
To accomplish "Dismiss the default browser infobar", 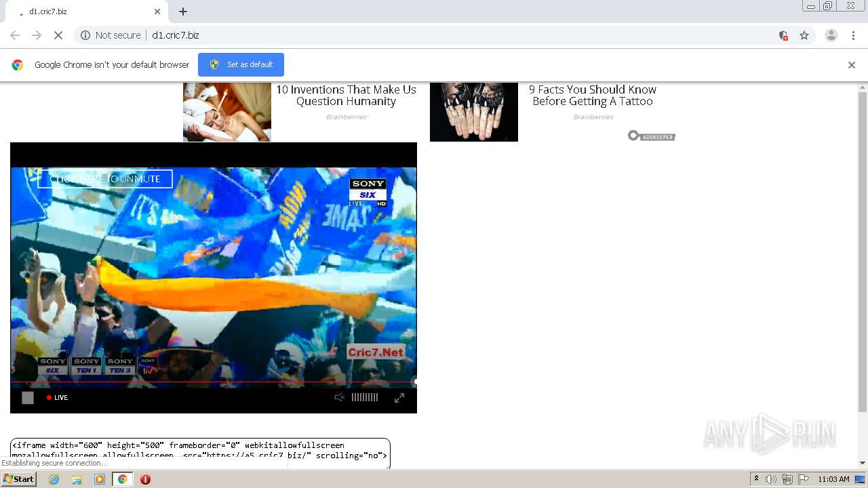I will tap(852, 65).
